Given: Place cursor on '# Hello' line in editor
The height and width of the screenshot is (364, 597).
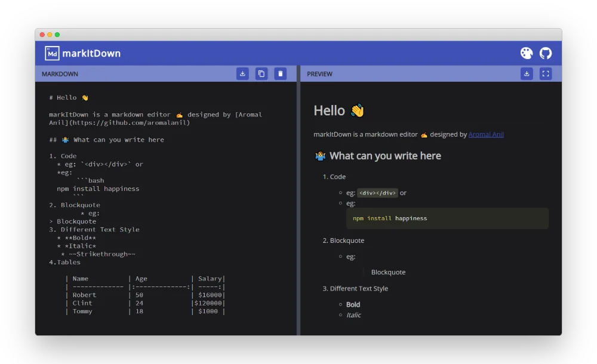Looking at the screenshot, I should click(69, 97).
